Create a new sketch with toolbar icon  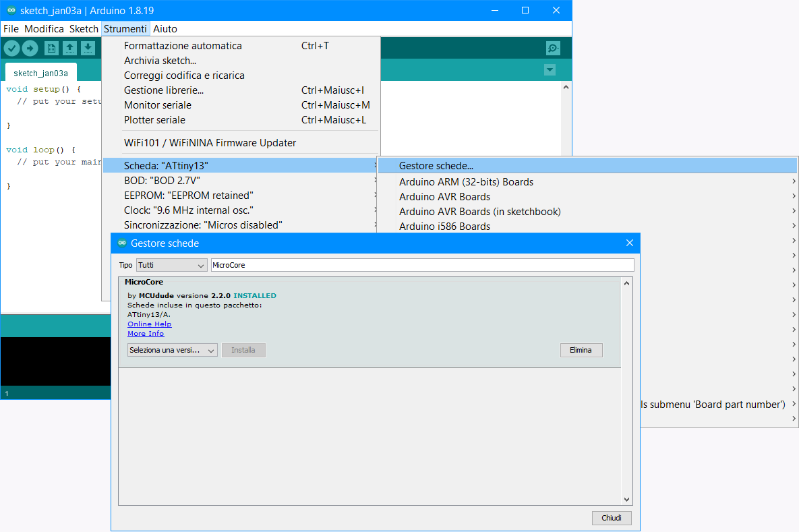point(51,48)
